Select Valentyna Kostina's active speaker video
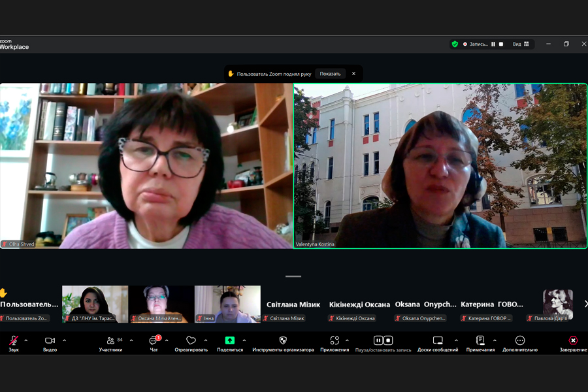This screenshot has height=392, width=588. coord(440,166)
